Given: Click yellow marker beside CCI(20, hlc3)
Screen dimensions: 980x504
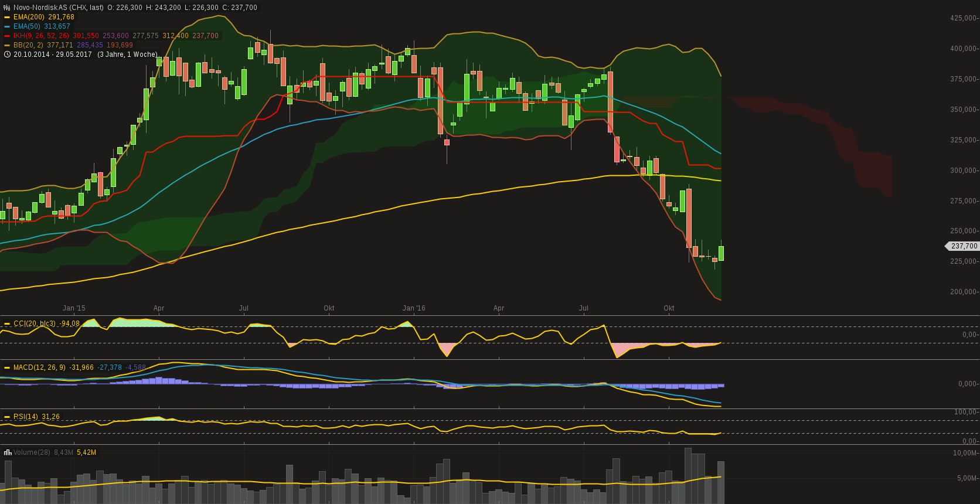Looking at the screenshot, I should coord(7,323).
